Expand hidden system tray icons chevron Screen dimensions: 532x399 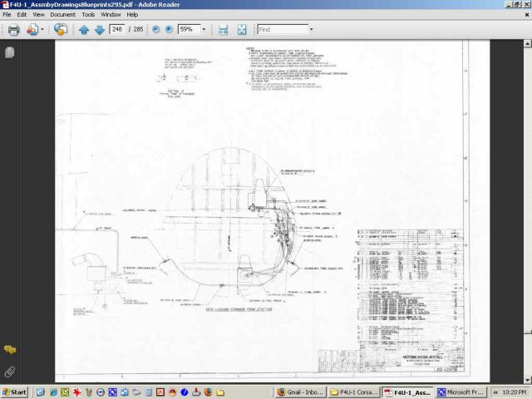[495, 392]
